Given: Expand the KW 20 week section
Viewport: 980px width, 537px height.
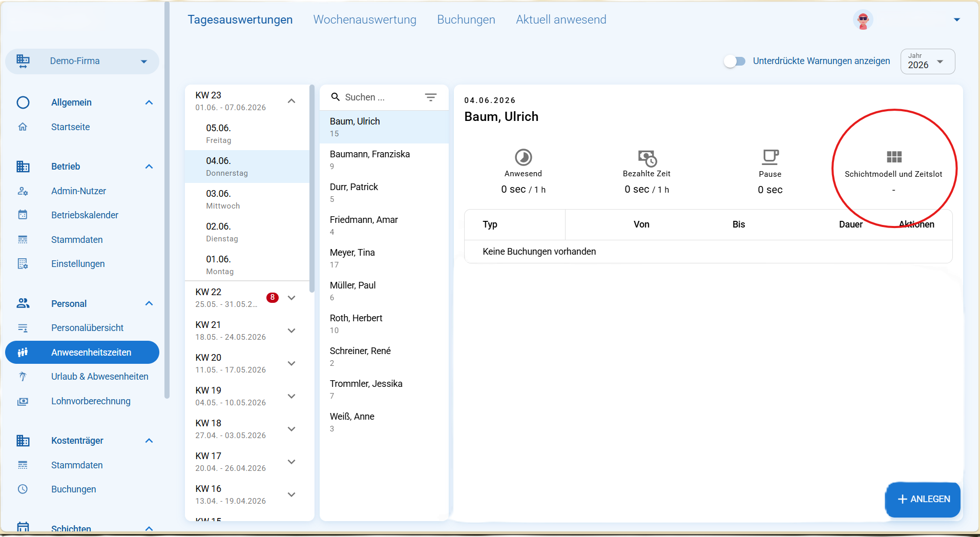Looking at the screenshot, I should coord(291,363).
